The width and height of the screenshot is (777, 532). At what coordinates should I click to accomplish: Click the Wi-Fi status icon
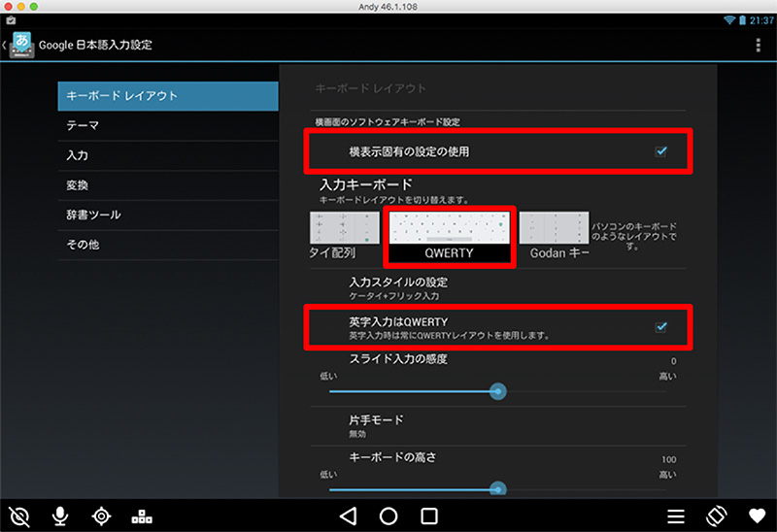(729, 20)
